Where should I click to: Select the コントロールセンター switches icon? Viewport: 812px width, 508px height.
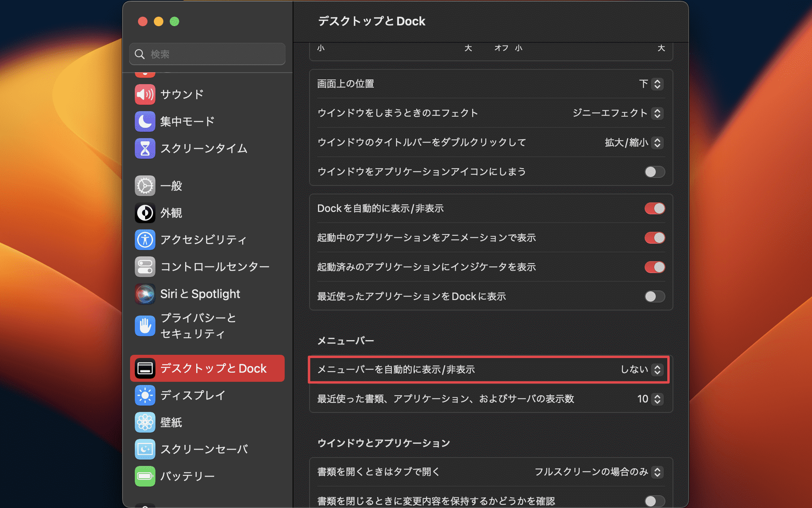click(145, 267)
